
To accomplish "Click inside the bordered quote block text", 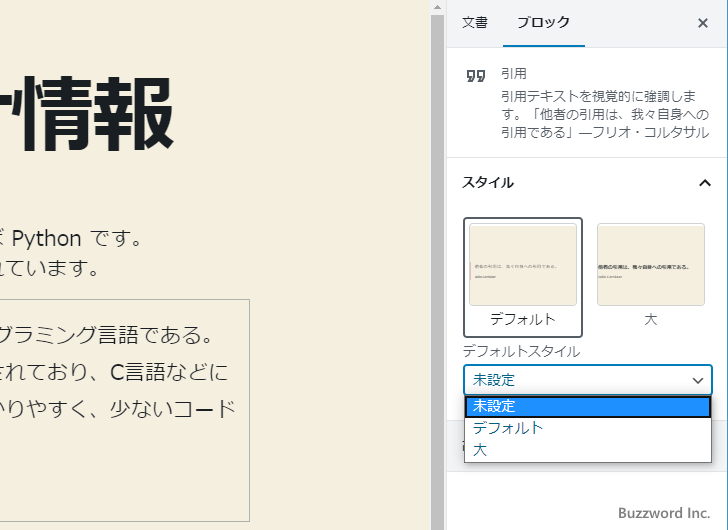I will (120, 372).
